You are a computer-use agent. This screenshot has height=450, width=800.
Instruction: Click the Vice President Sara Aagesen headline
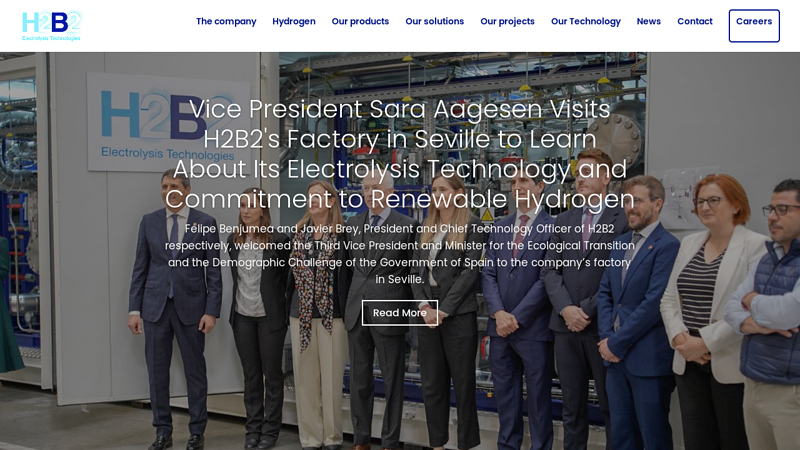point(399,154)
